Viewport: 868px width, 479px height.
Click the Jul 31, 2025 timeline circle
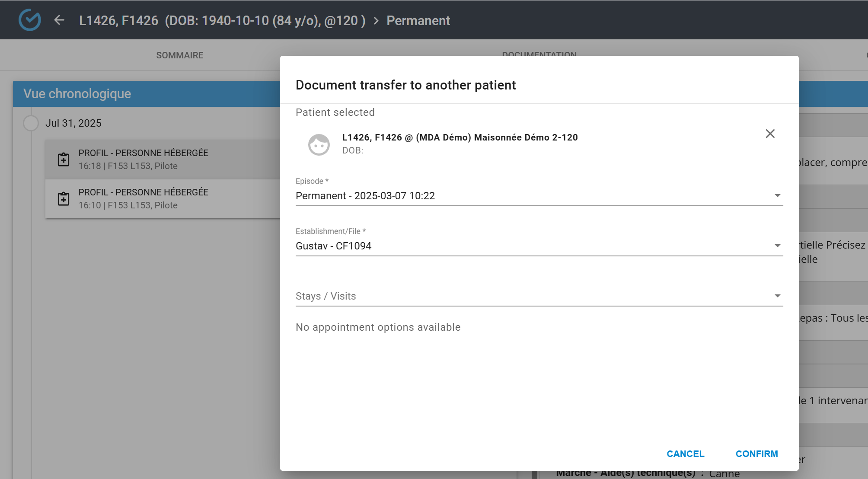pyautogui.click(x=31, y=123)
